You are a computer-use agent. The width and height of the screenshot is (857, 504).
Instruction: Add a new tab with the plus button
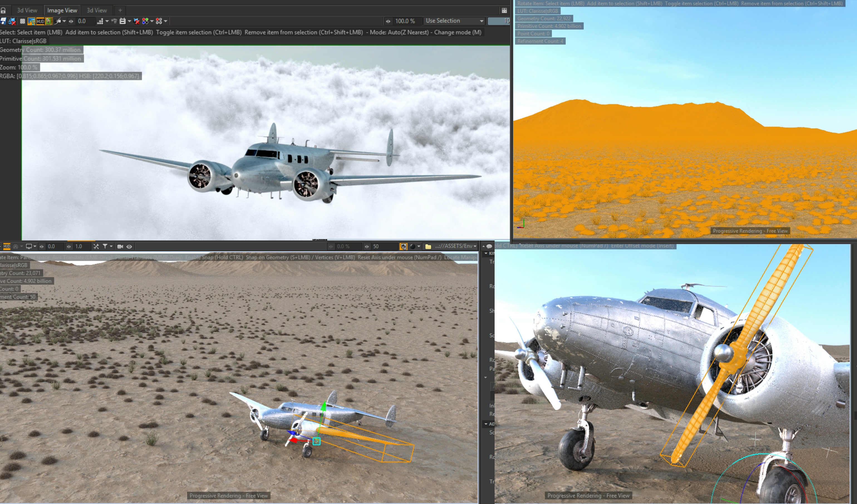click(x=120, y=11)
